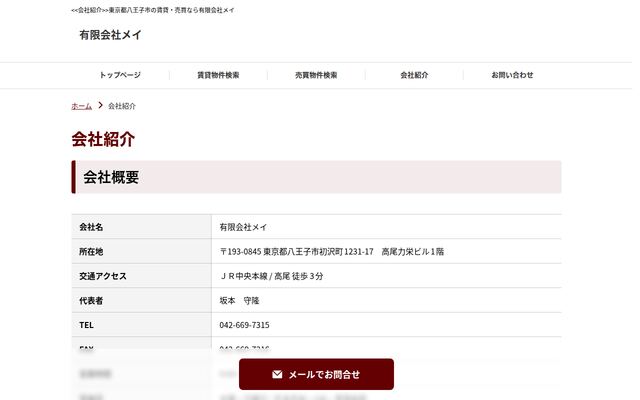
Task: Select the TEL row label
Action: (87, 325)
